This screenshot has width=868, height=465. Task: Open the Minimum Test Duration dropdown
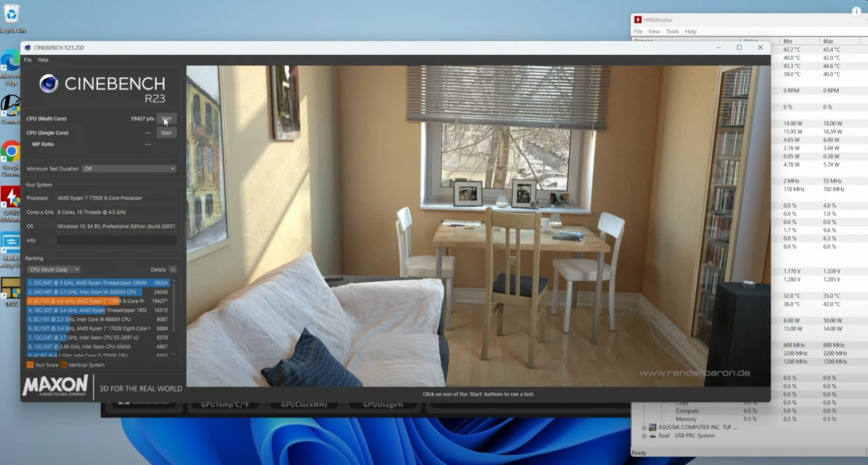pos(129,168)
